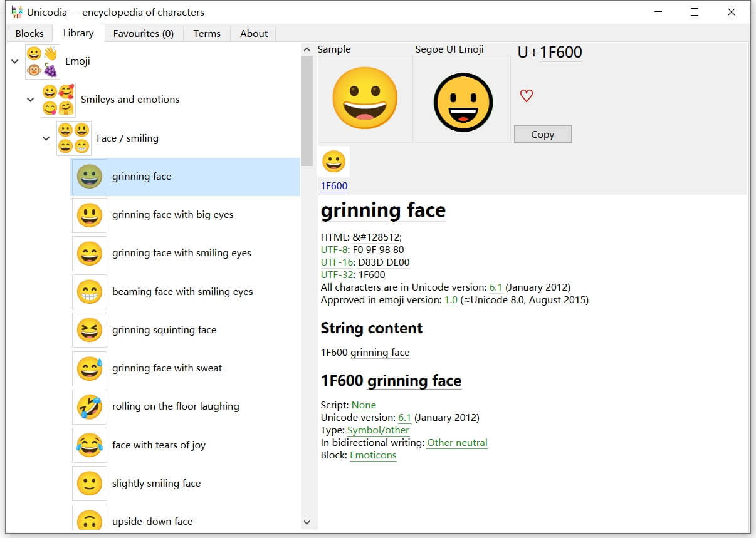Click the tree scrollbar down arrow
The image size is (756, 538).
coord(307,522)
